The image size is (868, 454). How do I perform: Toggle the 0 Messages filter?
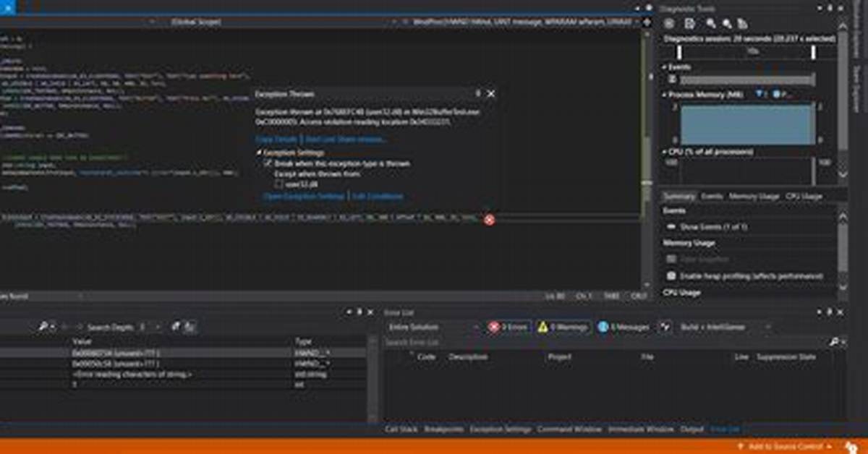tap(623, 327)
